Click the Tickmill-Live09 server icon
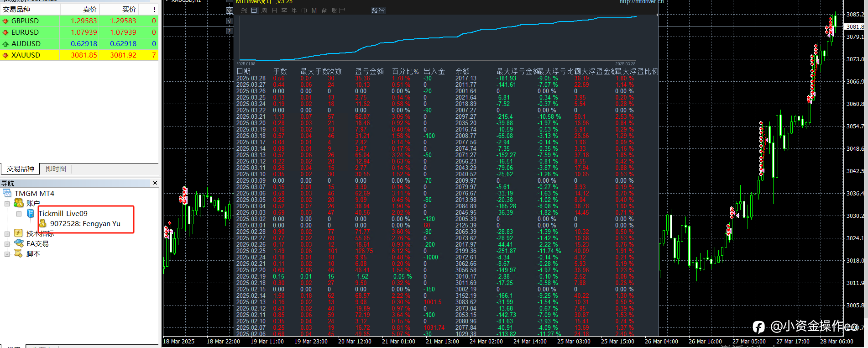Viewport: 868px width, 348px height. pyautogui.click(x=30, y=213)
